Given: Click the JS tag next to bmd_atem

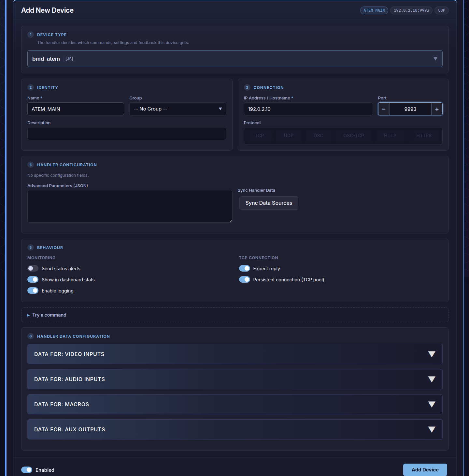Looking at the screenshot, I should click(x=69, y=59).
